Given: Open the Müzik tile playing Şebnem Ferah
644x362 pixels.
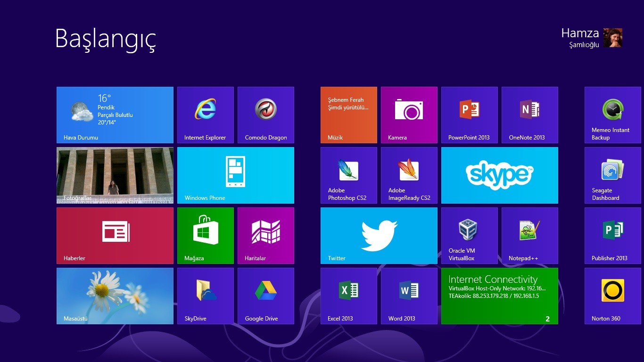Looking at the screenshot, I should [x=349, y=115].
